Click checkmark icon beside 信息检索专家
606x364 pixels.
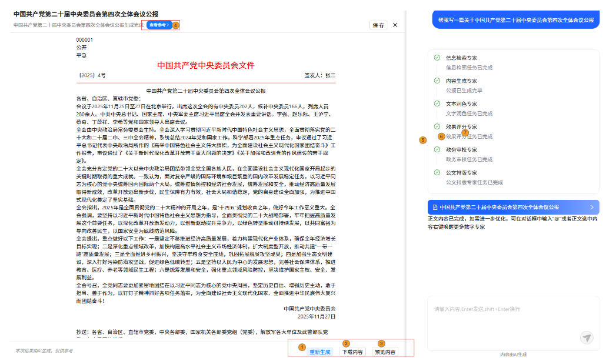[x=437, y=58]
